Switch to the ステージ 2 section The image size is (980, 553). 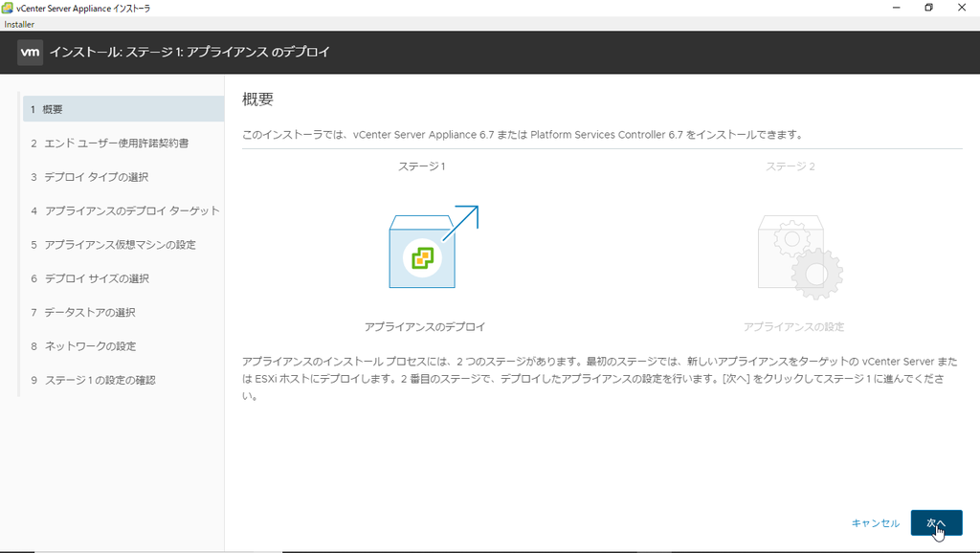791,166
